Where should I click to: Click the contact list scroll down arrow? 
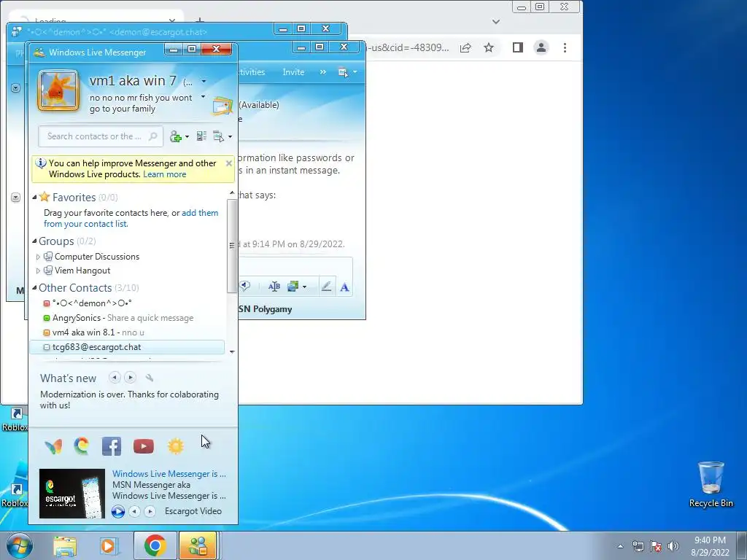pos(232,352)
